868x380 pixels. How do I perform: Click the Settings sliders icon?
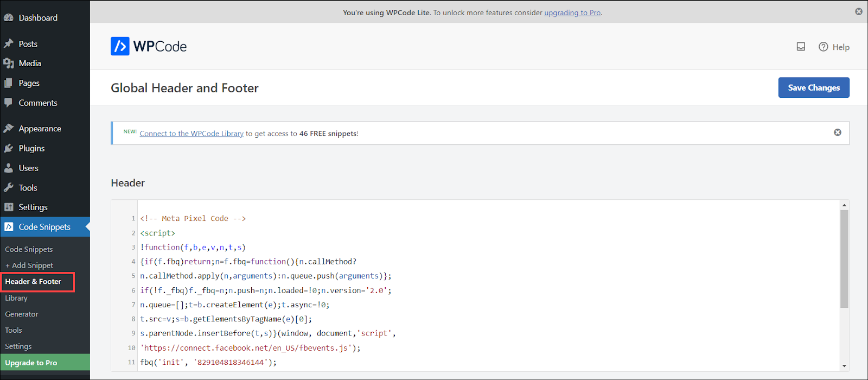pyautogui.click(x=9, y=207)
